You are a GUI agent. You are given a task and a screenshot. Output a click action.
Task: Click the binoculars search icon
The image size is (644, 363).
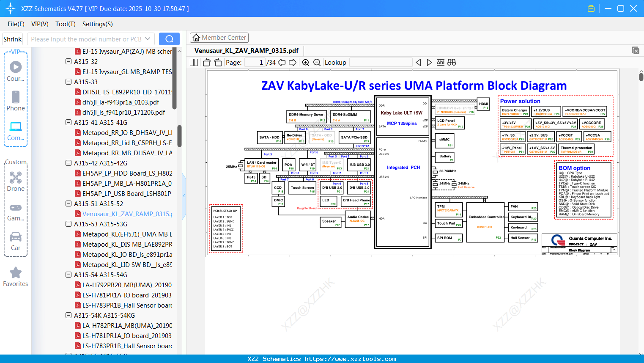pyautogui.click(x=452, y=63)
